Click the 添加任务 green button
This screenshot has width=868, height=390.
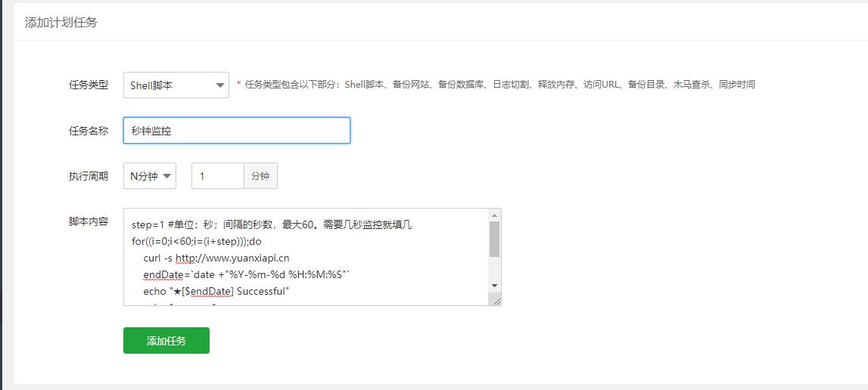[166, 341]
